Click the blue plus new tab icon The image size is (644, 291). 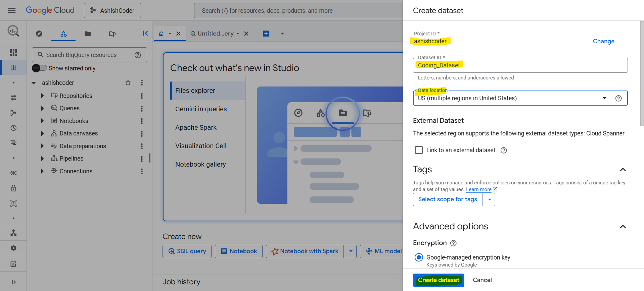click(266, 34)
